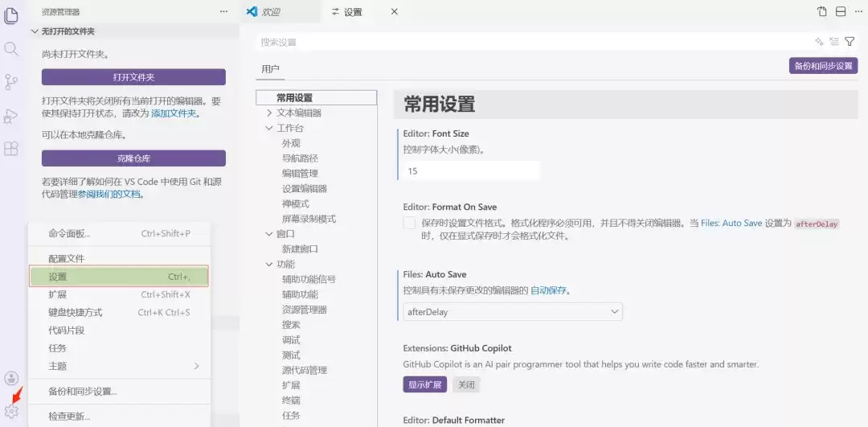Choose 任务 in the manage menu
Viewport: 868px width, 427px height.
[x=119, y=348]
